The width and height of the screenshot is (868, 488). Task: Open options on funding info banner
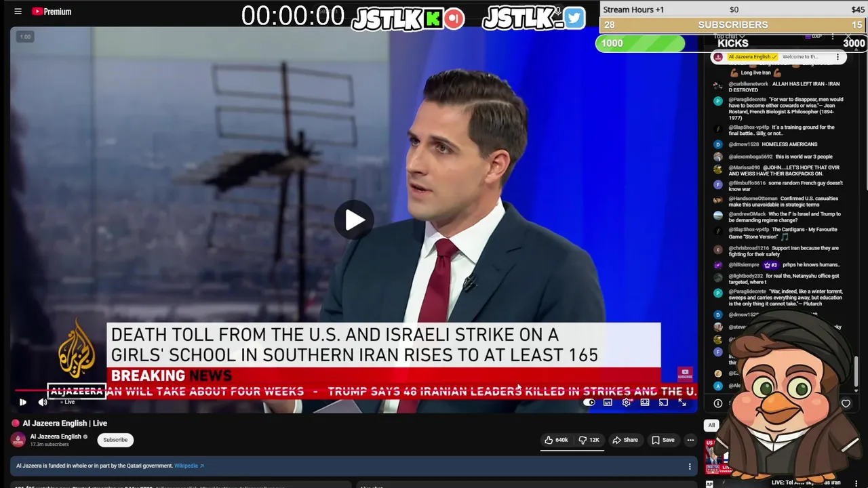point(690,466)
